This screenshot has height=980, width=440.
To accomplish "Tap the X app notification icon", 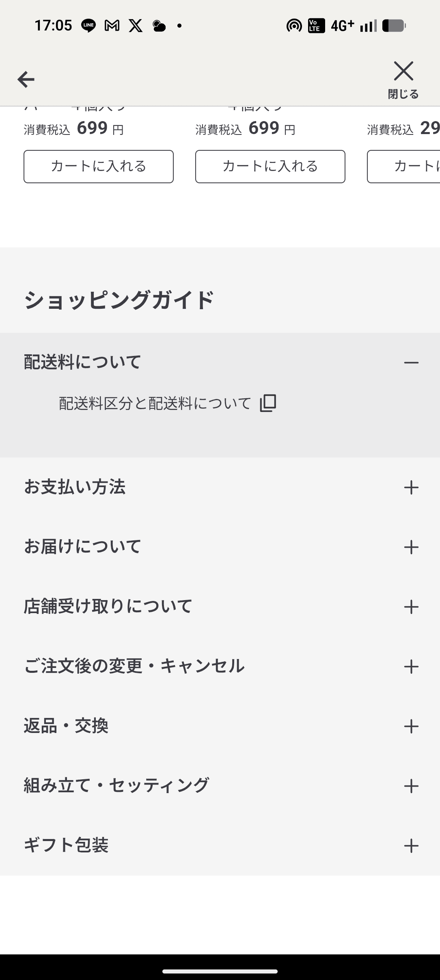I will point(136,26).
